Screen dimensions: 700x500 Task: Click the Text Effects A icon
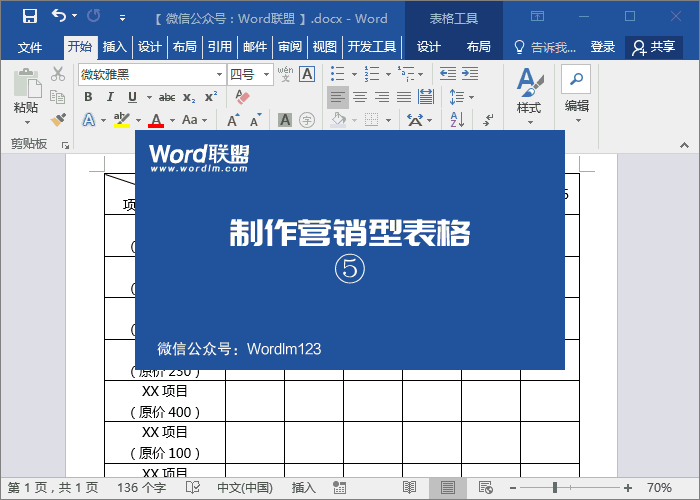[89, 120]
